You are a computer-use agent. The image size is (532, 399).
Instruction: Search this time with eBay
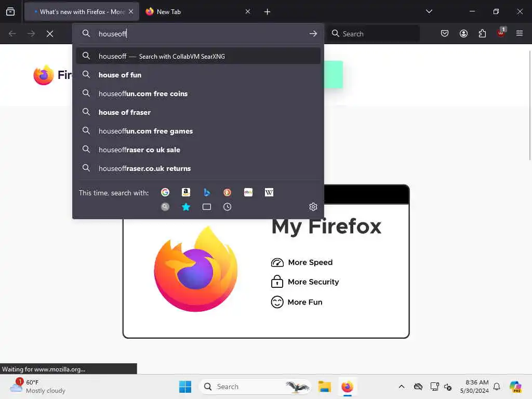click(x=248, y=192)
